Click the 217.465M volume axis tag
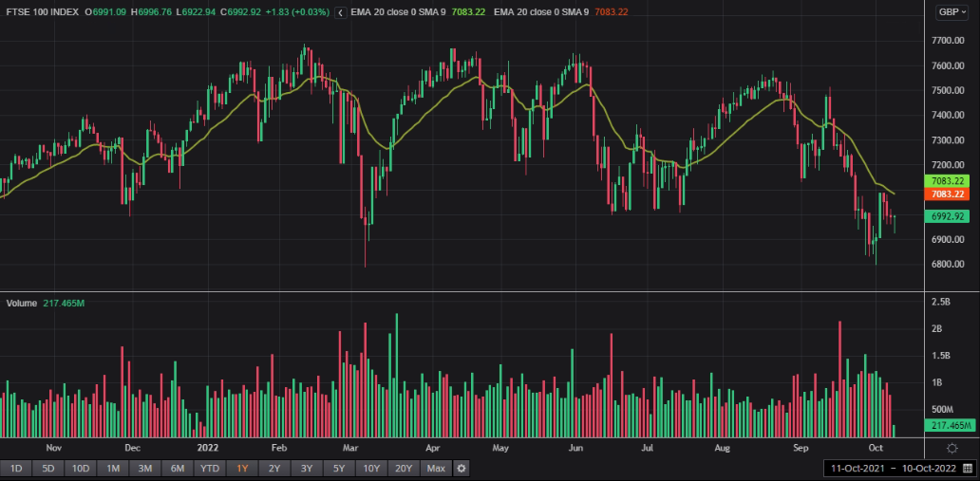The height and width of the screenshot is (481, 980). tap(949, 425)
